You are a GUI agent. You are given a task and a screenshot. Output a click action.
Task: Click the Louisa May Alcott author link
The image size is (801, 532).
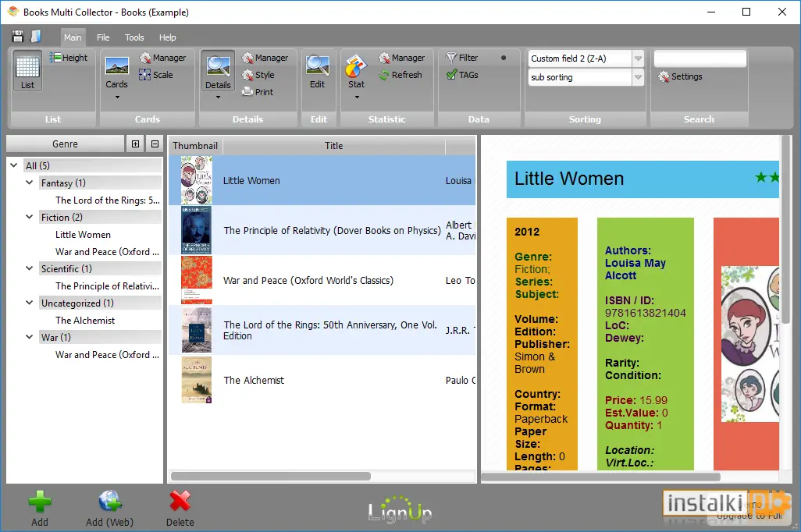[x=635, y=269]
